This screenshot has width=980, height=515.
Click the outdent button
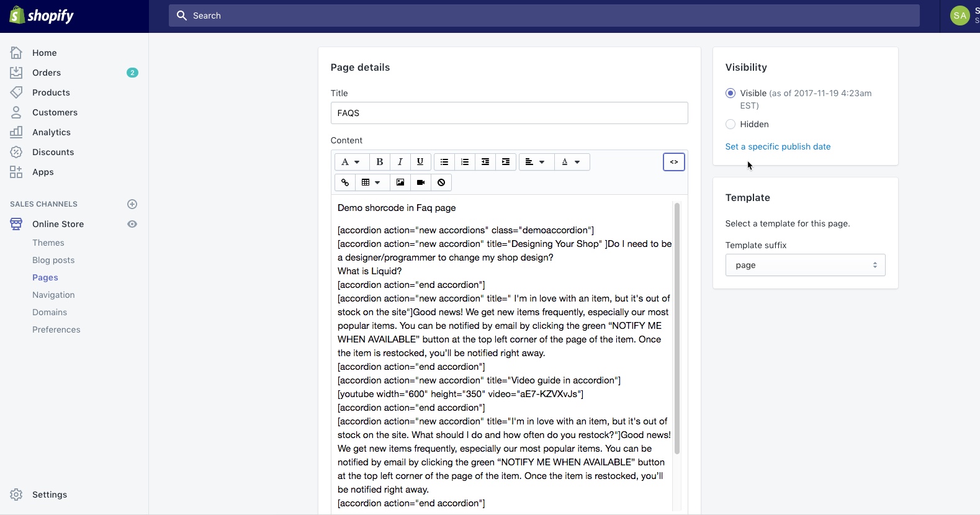[x=485, y=162]
